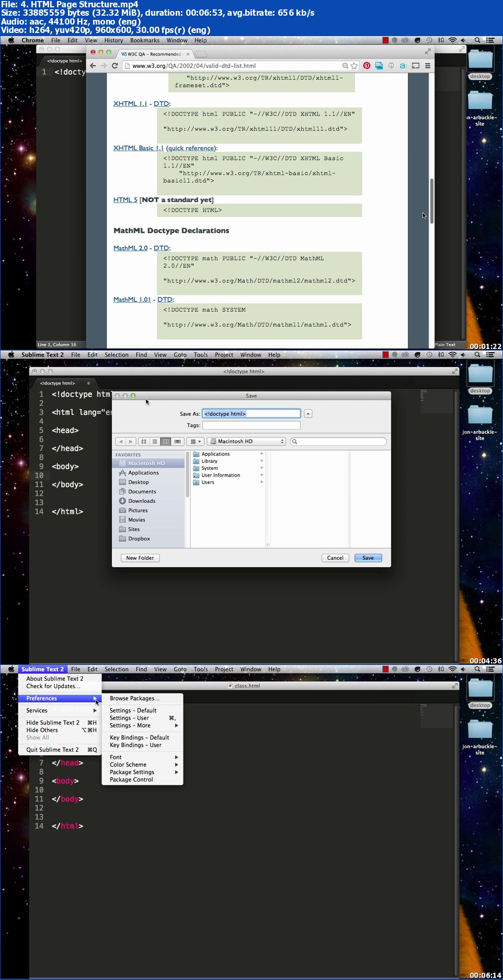
Task: Click the Pictures icon in Favorites sidebar
Action: coord(122,510)
